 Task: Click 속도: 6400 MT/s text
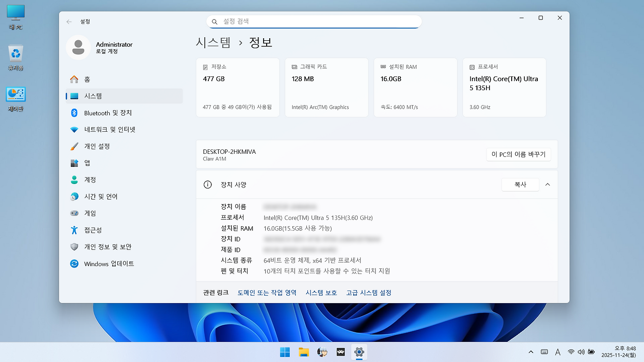point(399,107)
